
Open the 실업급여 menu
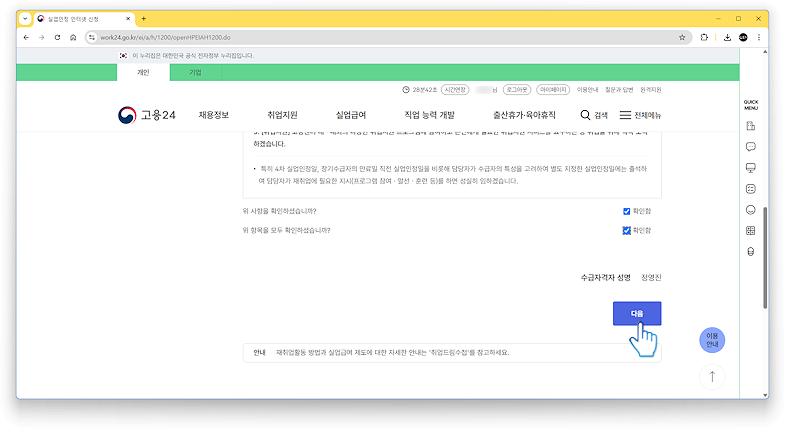(x=350, y=115)
